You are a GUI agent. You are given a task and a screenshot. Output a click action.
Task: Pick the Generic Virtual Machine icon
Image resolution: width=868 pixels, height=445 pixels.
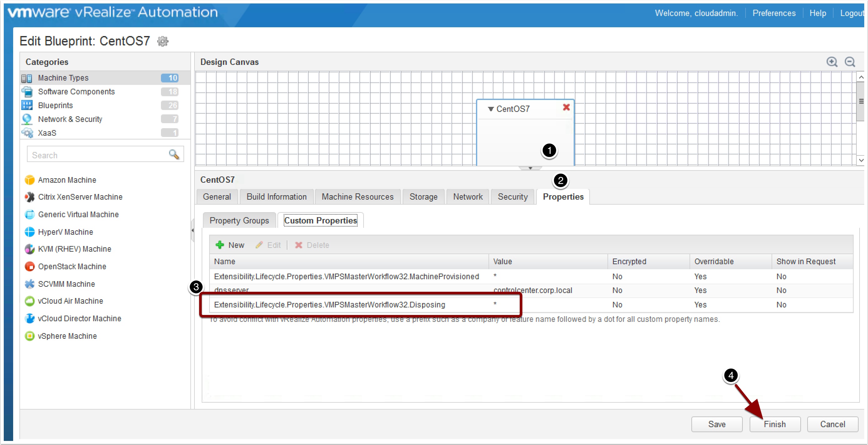[x=30, y=214]
